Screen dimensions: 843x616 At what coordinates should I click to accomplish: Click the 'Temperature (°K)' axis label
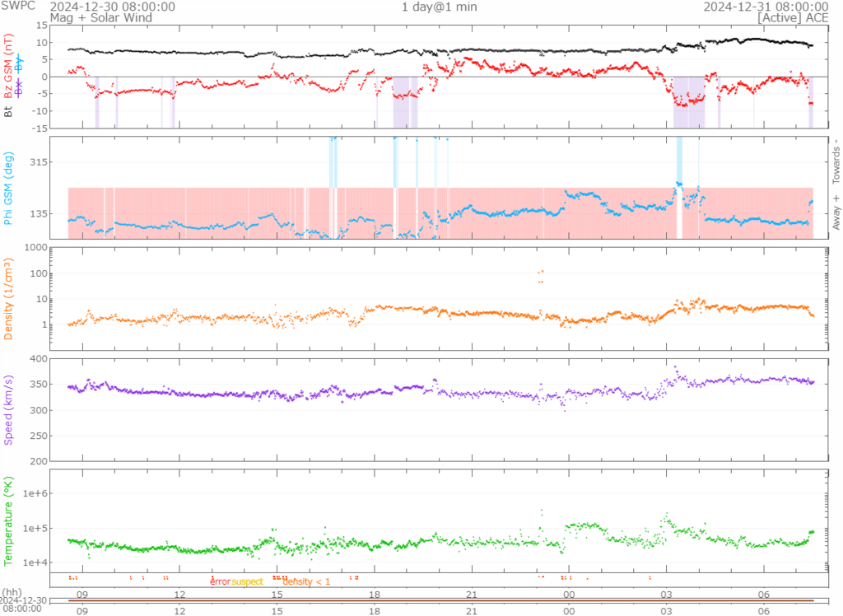8,521
